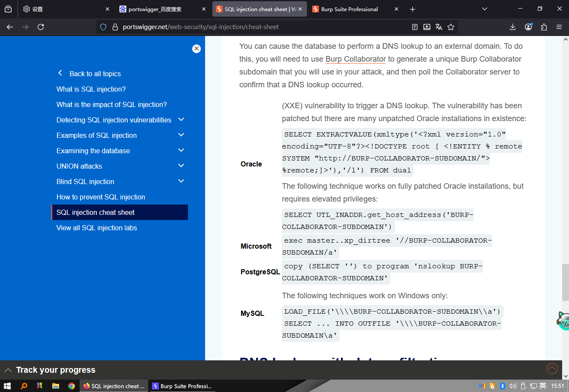The width and height of the screenshot is (569, 392).
Task: Open the Firefox View icon
Action: (8, 9)
